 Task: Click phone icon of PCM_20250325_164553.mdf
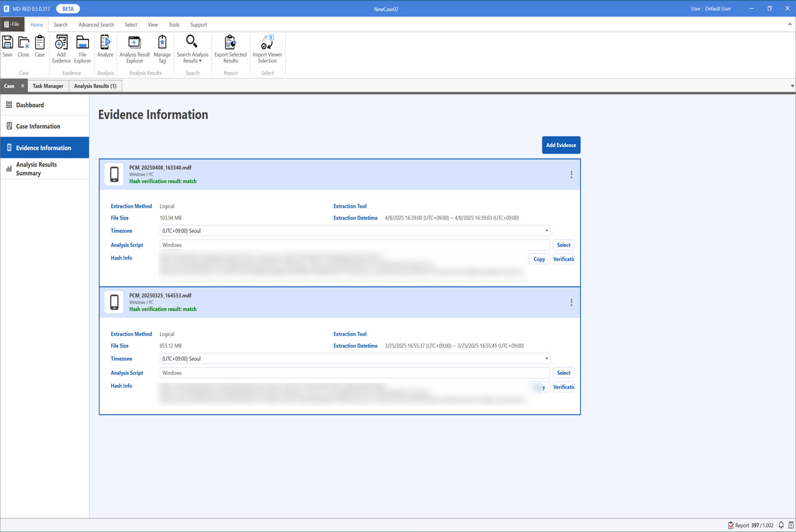(x=114, y=302)
